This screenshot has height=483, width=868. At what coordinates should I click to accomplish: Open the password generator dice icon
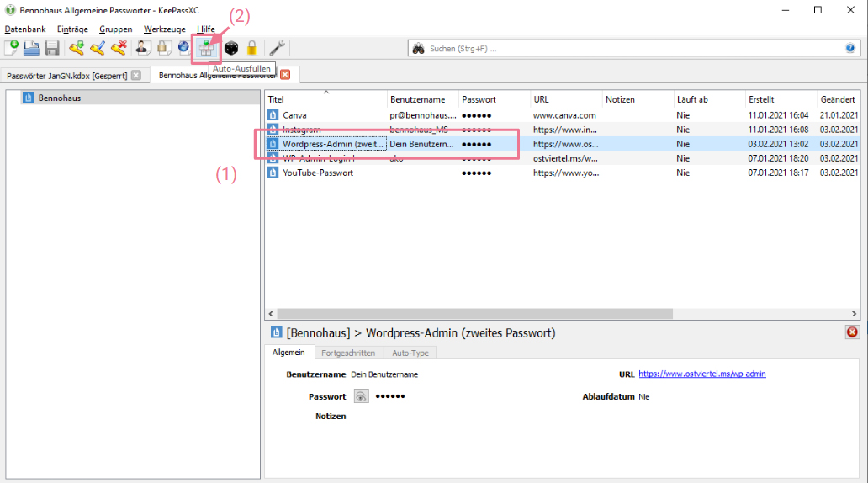pyautogui.click(x=231, y=48)
